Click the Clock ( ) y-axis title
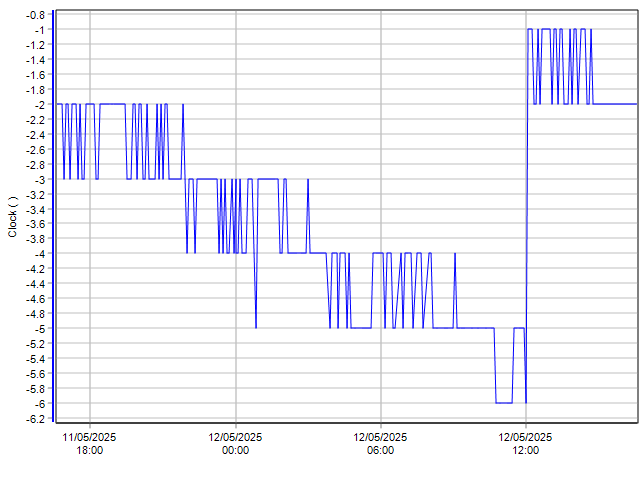 pos(13,217)
